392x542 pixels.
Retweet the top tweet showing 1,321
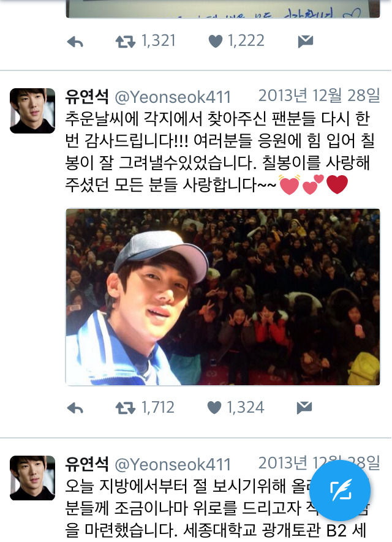point(125,42)
